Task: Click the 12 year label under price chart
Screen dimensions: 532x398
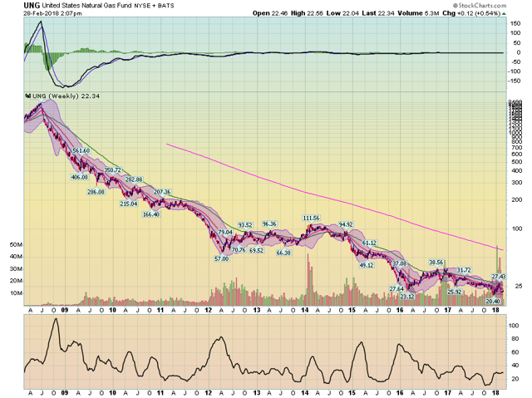Action: click(209, 310)
